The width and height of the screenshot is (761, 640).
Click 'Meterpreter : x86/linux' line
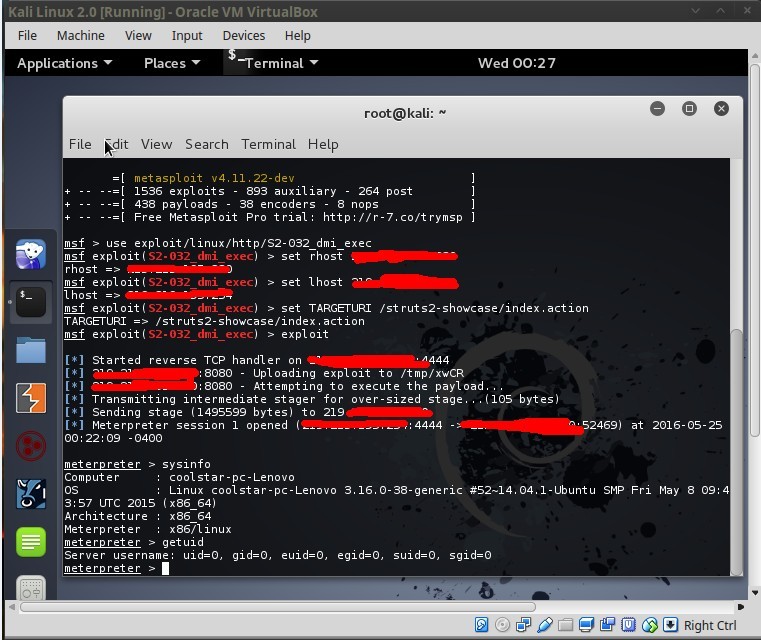tap(148, 529)
